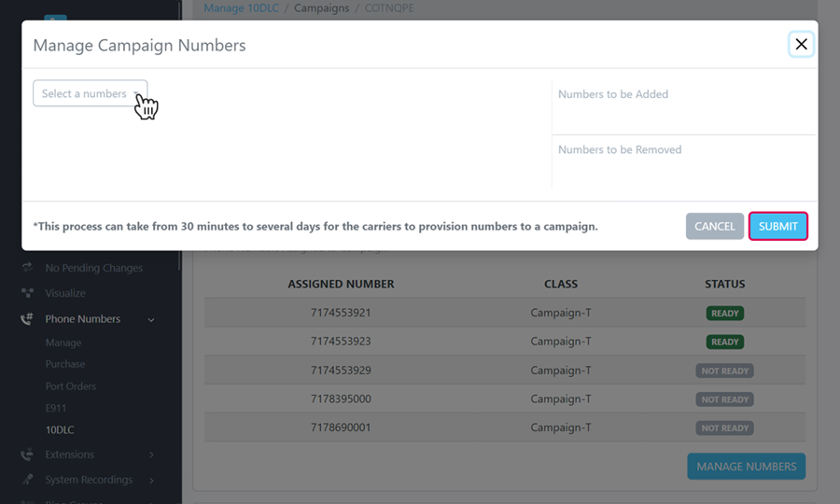Select the E911 sidebar item

pos(56,408)
